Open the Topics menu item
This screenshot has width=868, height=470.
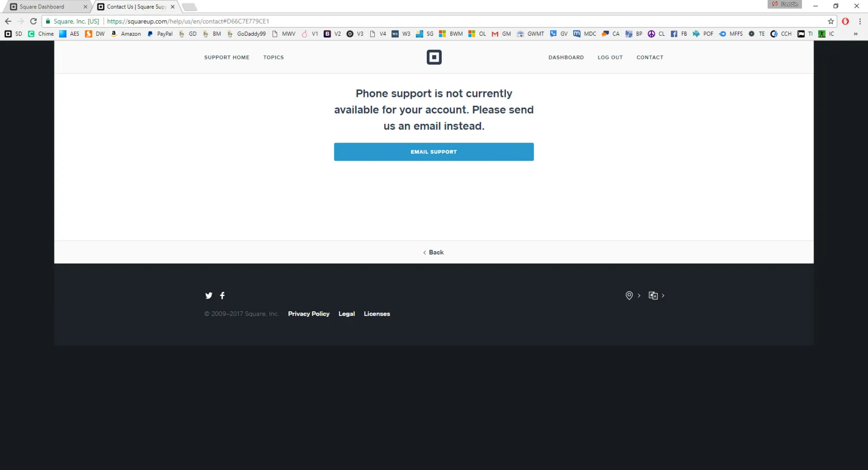[273, 57]
